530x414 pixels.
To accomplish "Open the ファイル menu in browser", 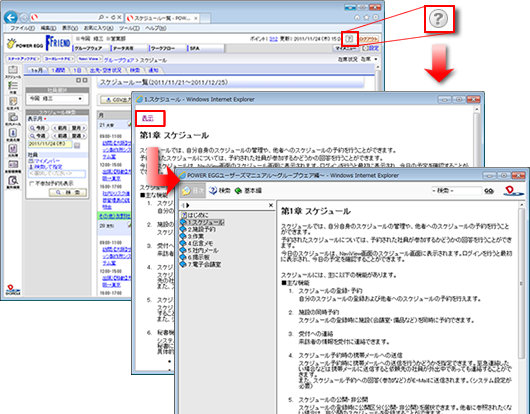I will [x=22, y=28].
